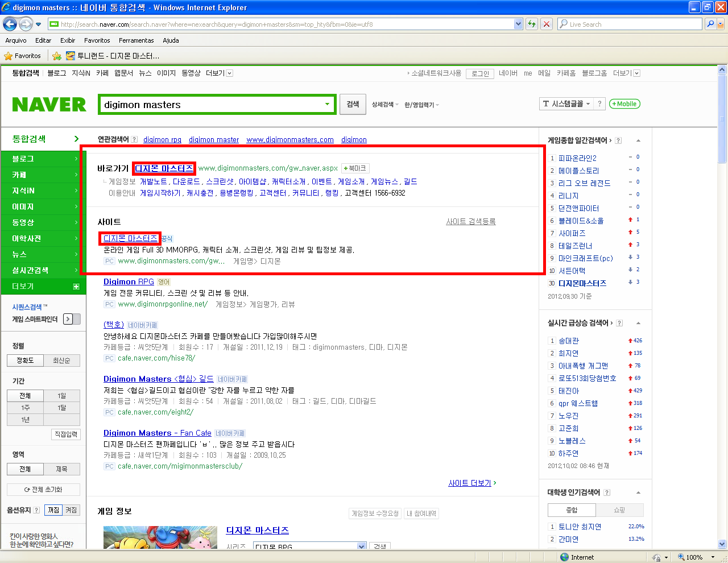
Task: Open the 한/영입력기 dropdown
Action: (421, 105)
